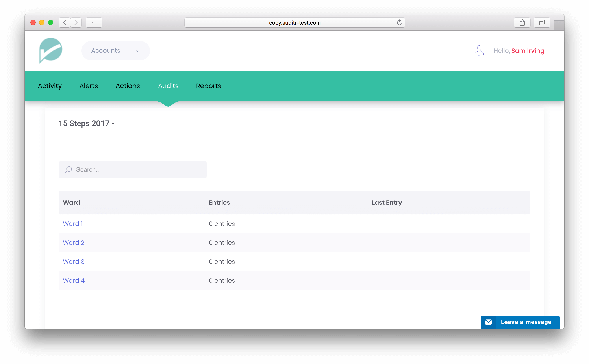Screen dimensions: 589x364
Task: Click the Leave a message button
Action: pos(520,322)
